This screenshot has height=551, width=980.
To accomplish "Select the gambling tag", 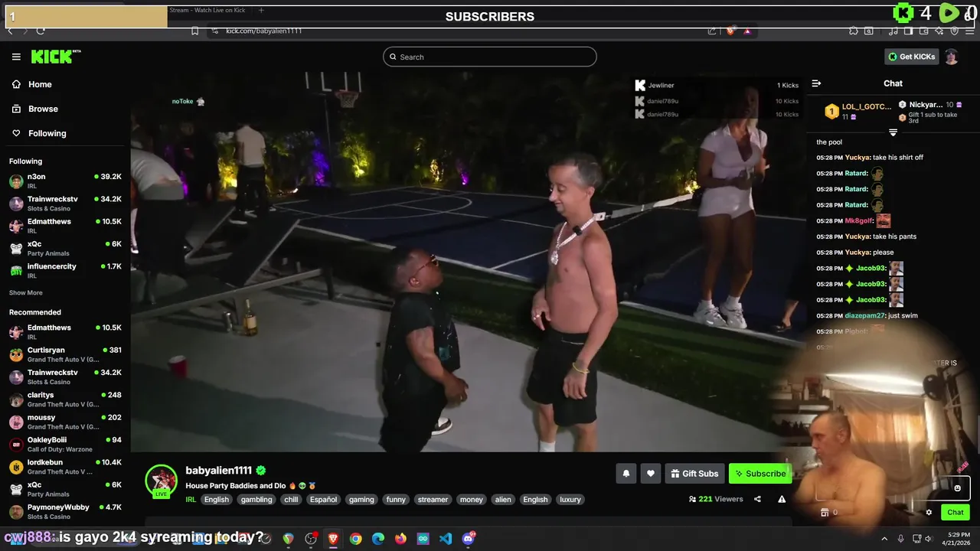I will point(256,499).
